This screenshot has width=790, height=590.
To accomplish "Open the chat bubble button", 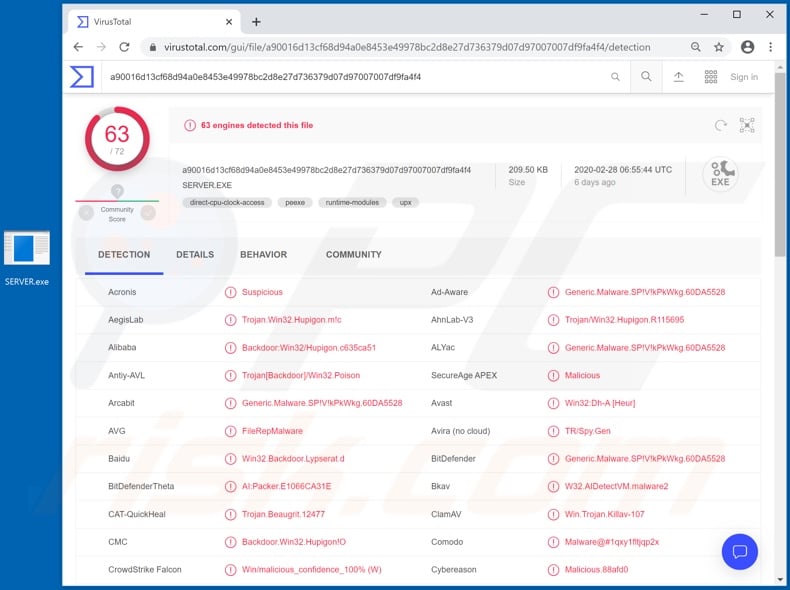I will coord(739,551).
